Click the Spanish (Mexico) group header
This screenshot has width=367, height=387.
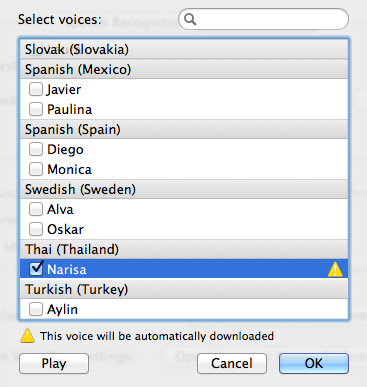coord(184,69)
